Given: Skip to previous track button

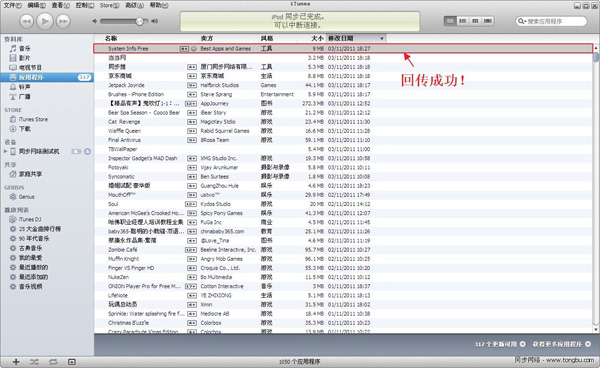Looking at the screenshot, I should pos(26,21).
